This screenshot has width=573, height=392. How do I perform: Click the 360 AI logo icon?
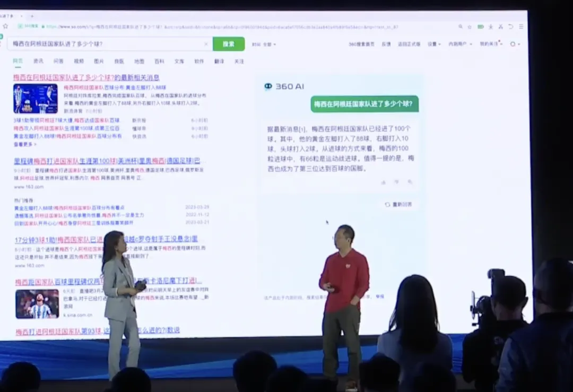coord(268,86)
